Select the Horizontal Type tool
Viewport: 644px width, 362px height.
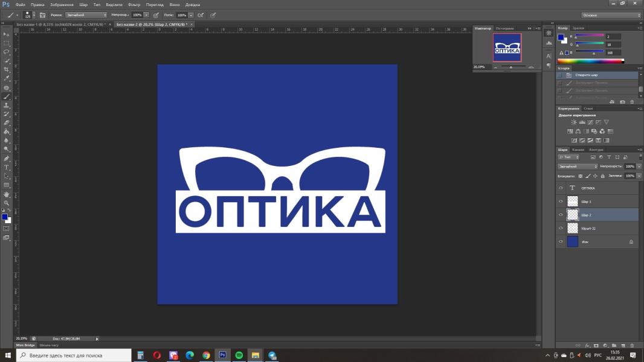coord(6,167)
